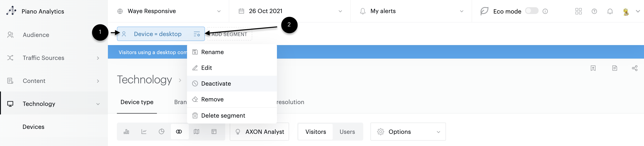Select Delete segment in the menu
This screenshot has width=644, height=146.
223,116
